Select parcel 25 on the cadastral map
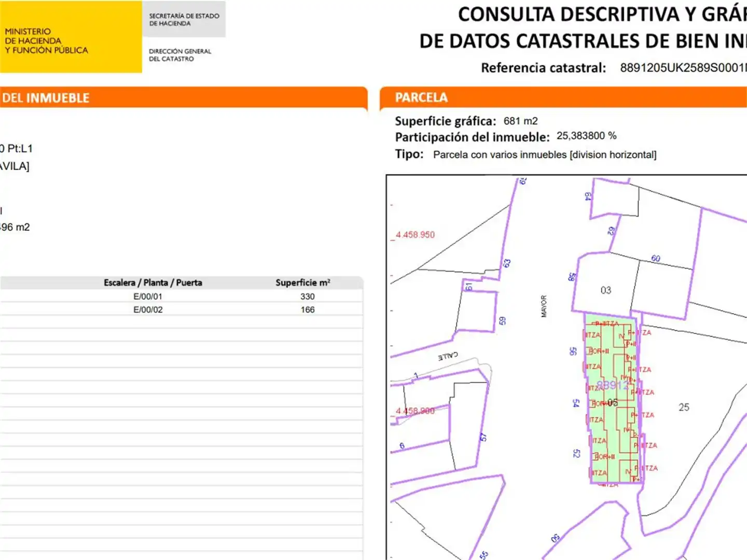This screenshot has width=747, height=560. (x=684, y=408)
